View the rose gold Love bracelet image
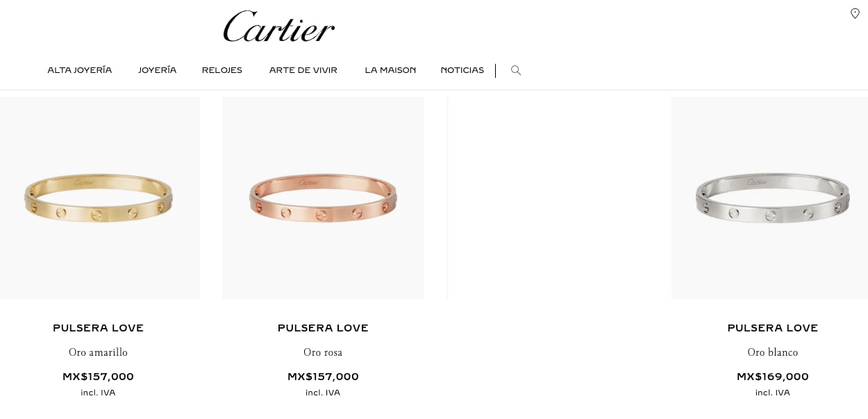 coord(323,198)
